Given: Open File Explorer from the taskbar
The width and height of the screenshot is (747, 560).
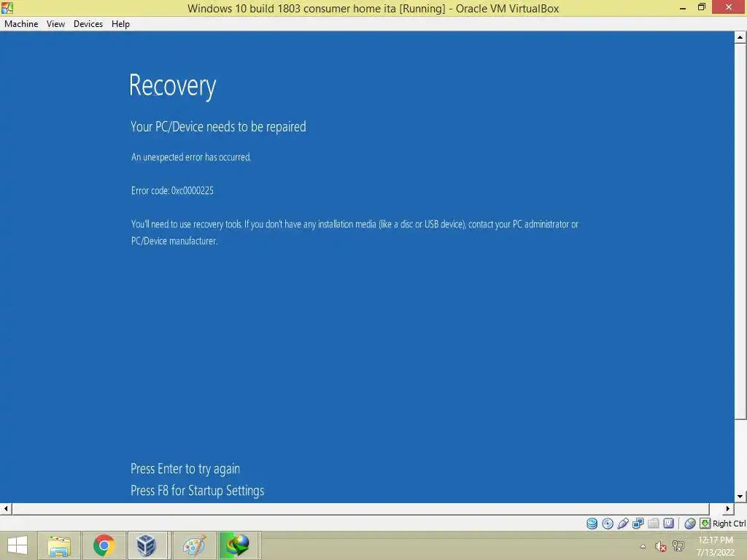Looking at the screenshot, I should (x=59, y=545).
